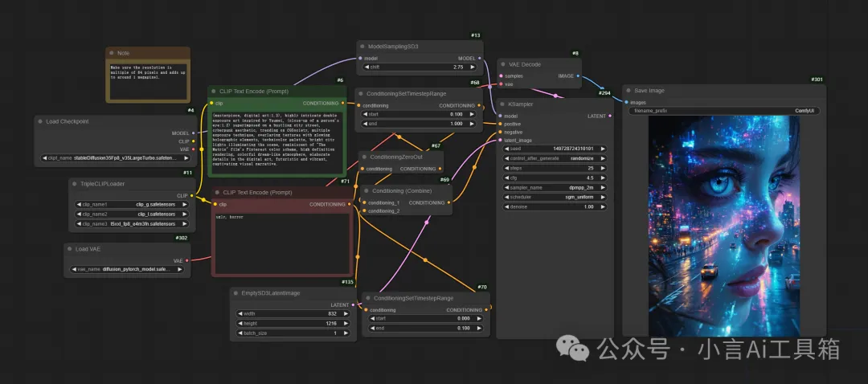Collapse the Save Image node title dot
Image resolution: width=868 pixels, height=384 pixels.
[x=629, y=91]
